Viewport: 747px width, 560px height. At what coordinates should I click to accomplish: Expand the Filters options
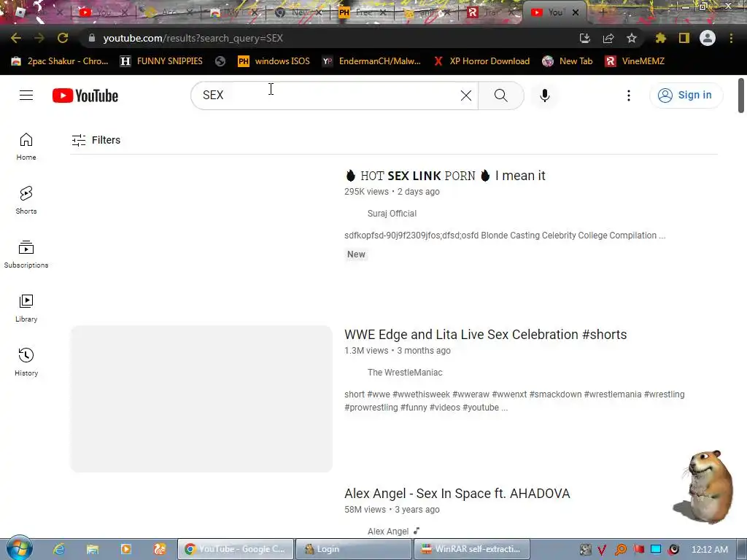tap(96, 140)
